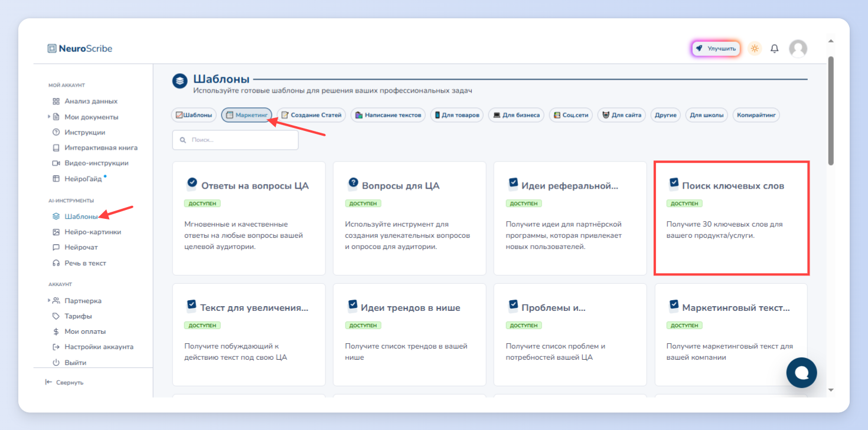Expand the Партнерка arrow
868x430 pixels.
(49, 301)
